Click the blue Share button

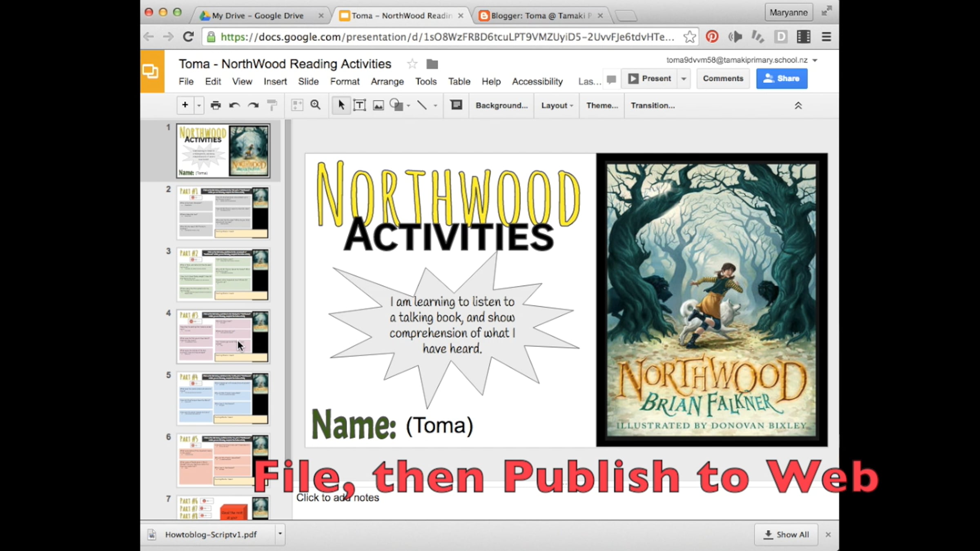(x=782, y=78)
